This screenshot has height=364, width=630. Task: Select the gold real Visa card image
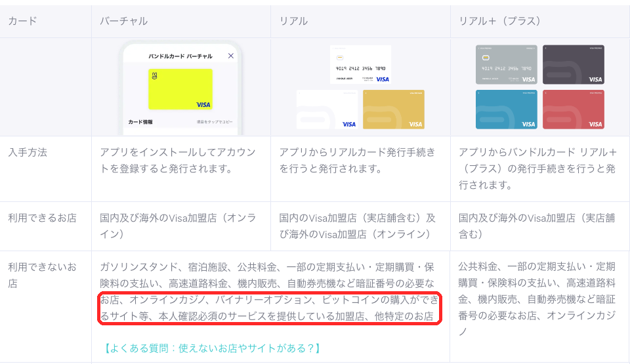tap(393, 110)
